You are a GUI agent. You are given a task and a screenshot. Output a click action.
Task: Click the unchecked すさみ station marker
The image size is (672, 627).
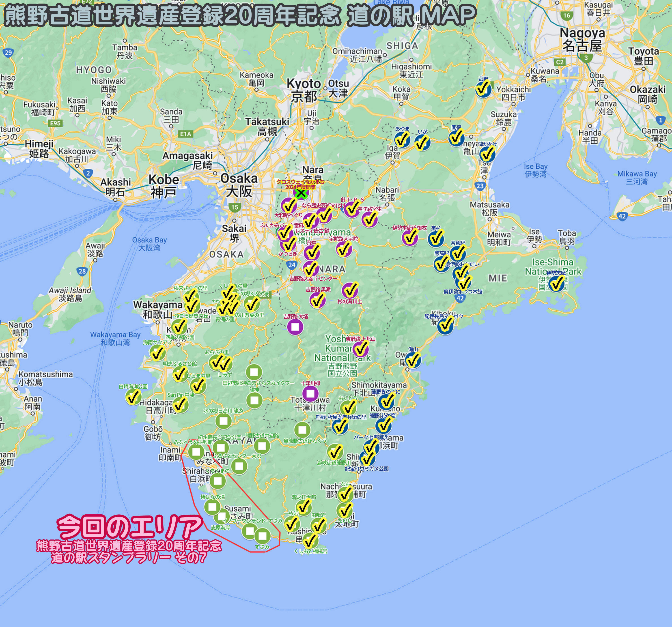(262, 536)
